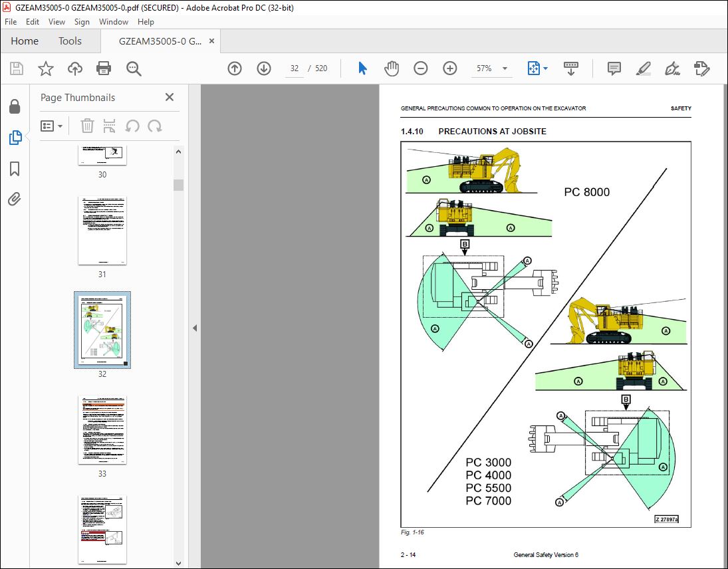Click the PC 8000 label in figure
Image resolution: width=728 pixels, height=569 pixels.
(x=586, y=192)
